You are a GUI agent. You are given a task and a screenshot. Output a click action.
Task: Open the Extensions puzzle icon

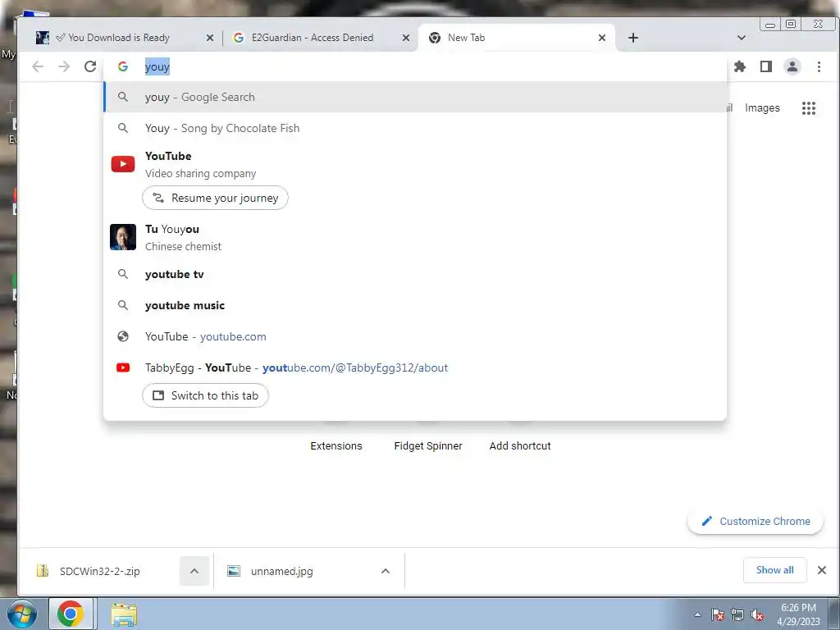pos(740,66)
